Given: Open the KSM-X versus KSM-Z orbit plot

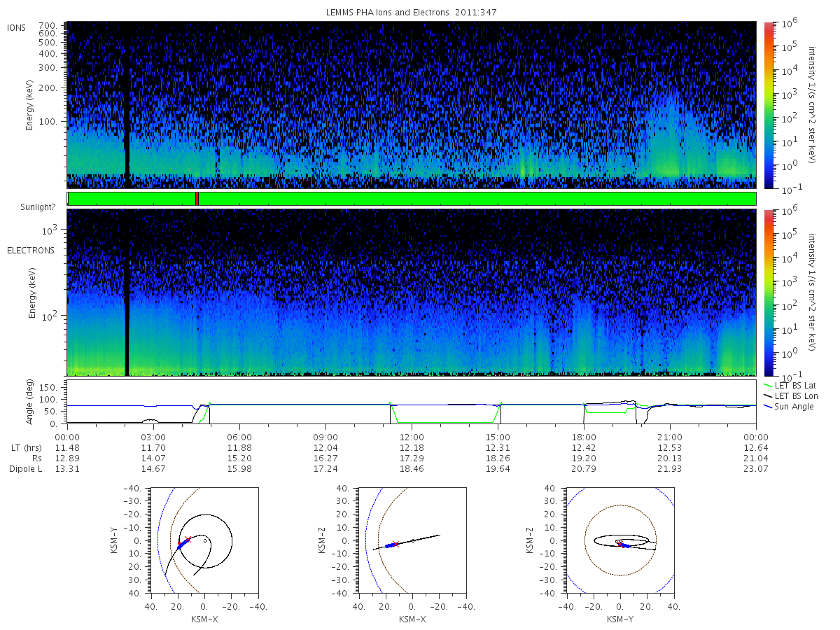Looking at the screenshot, I should tap(412, 540).
